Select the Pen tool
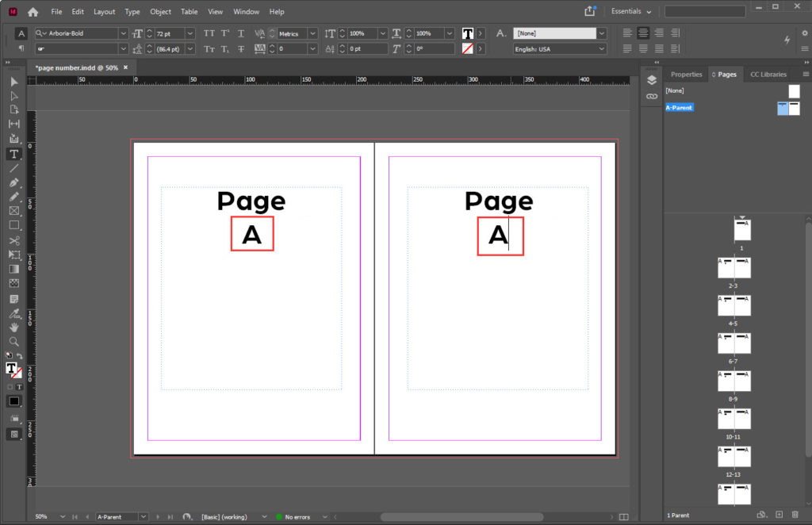812x525 pixels. point(13,182)
